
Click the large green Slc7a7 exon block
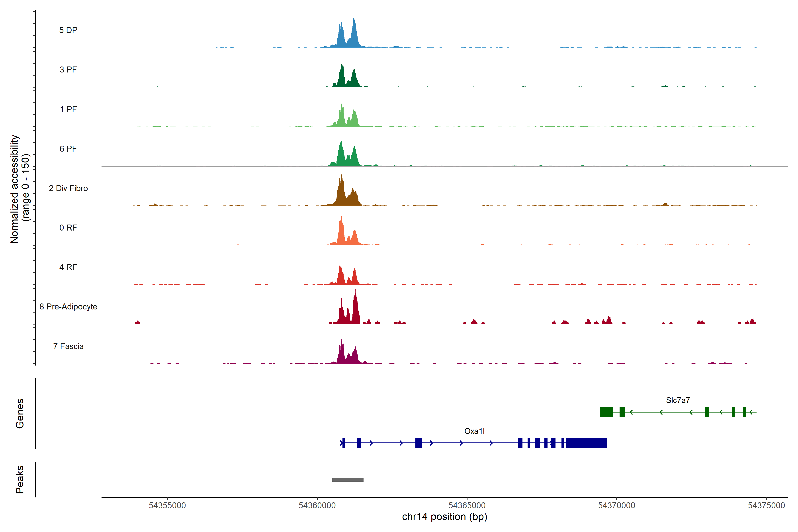606,412
